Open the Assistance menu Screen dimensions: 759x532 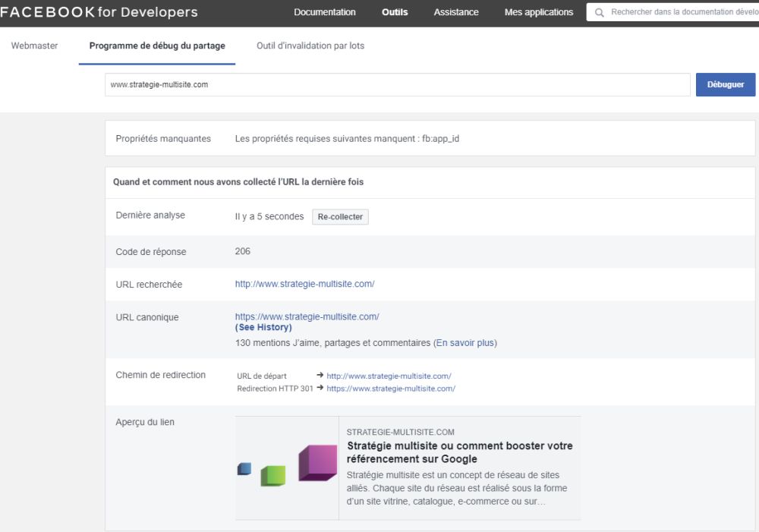456,12
